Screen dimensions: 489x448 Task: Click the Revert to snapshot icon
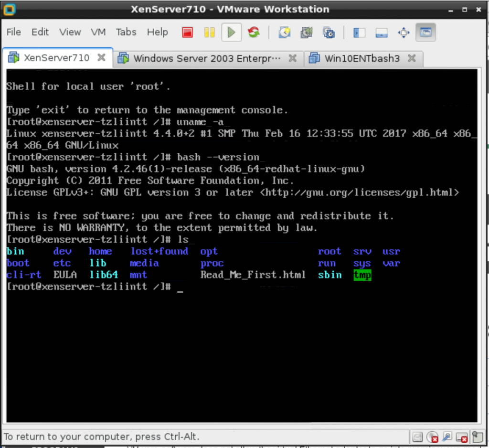point(307,32)
